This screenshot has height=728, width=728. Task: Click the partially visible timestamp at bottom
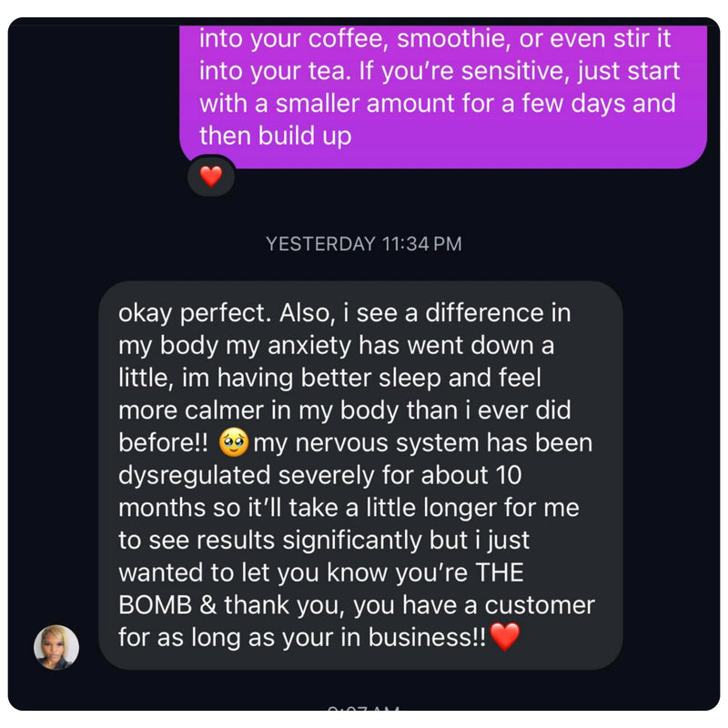pos(363,708)
